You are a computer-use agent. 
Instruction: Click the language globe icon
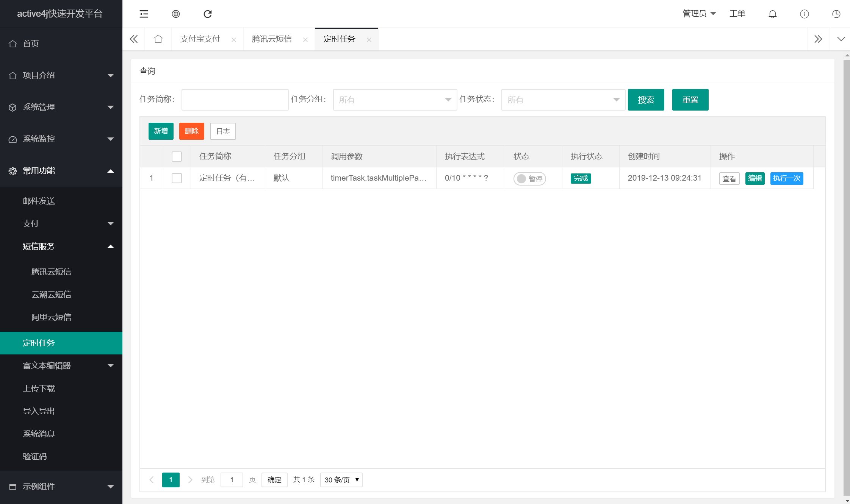click(175, 14)
